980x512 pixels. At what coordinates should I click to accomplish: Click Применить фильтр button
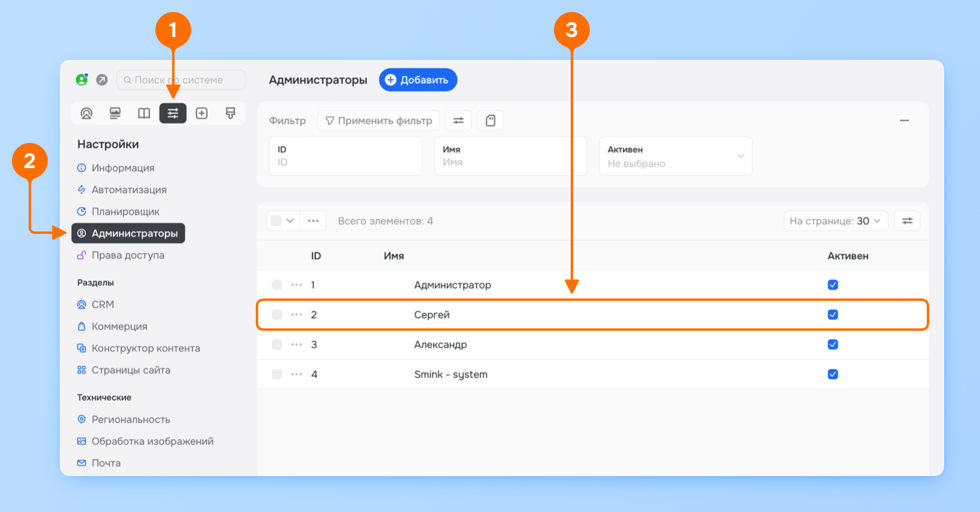pyautogui.click(x=379, y=121)
